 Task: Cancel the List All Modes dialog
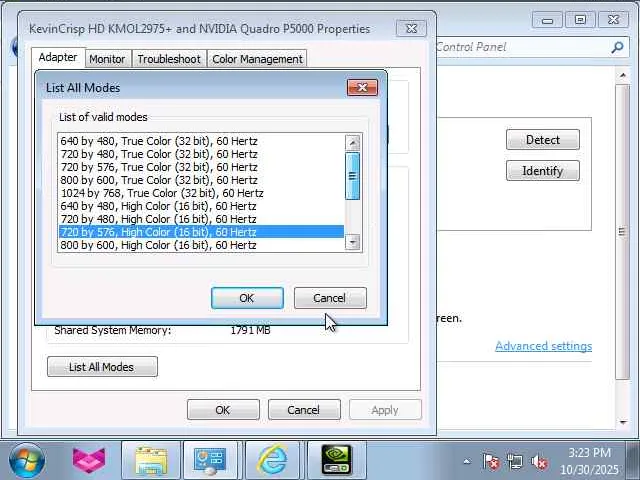point(330,298)
